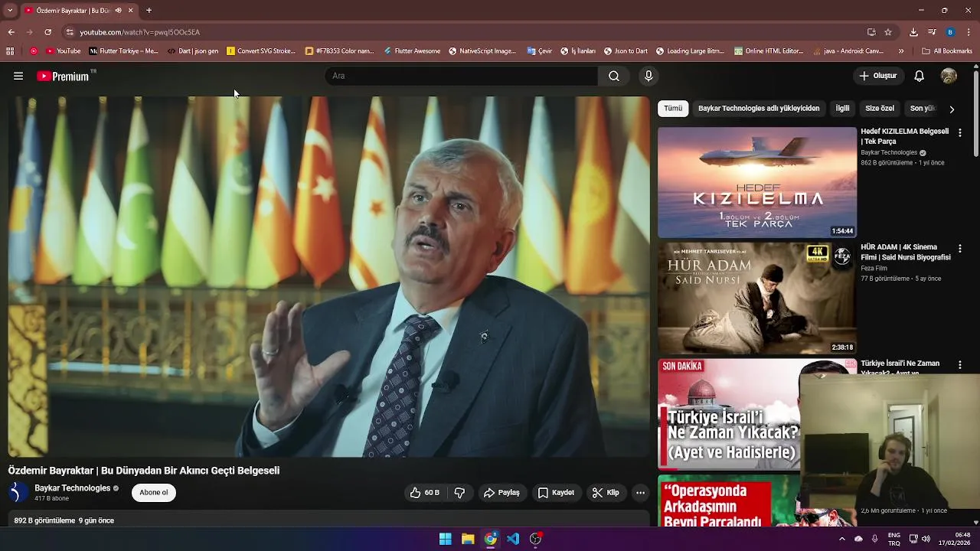Open the All Bookmarks folder

click(947, 51)
